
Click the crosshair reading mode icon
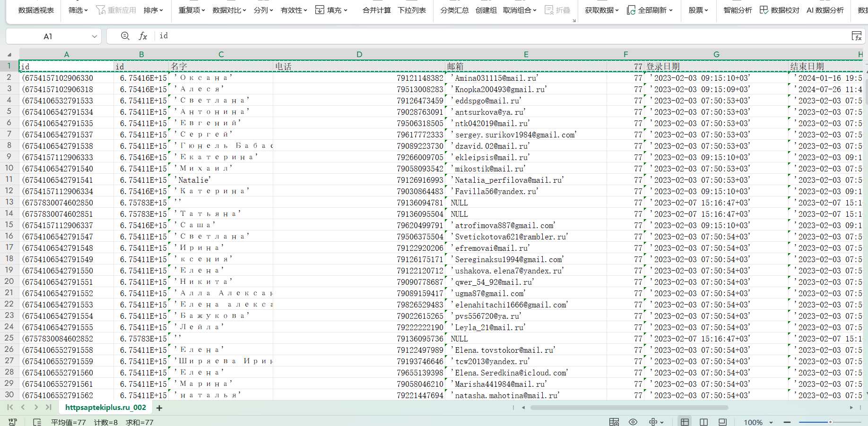coord(653,422)
